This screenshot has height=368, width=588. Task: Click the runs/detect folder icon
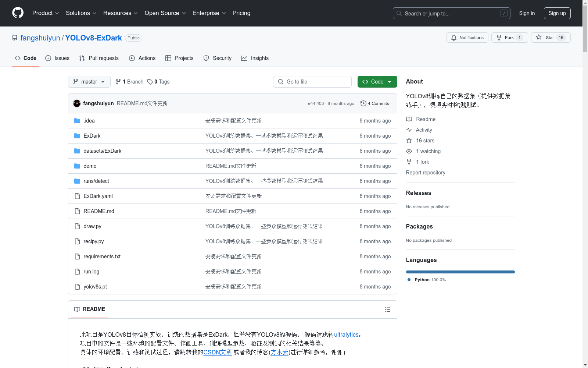(x=77, y=181)
